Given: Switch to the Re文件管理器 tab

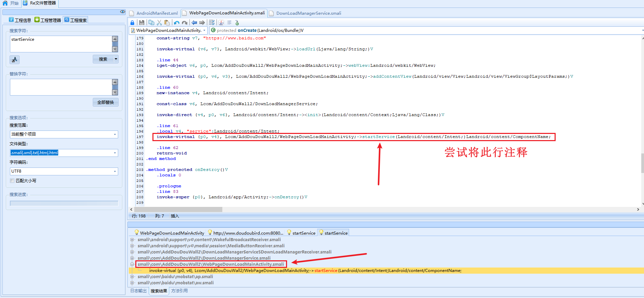Looking at the screenshot, I should click(40, 3).
